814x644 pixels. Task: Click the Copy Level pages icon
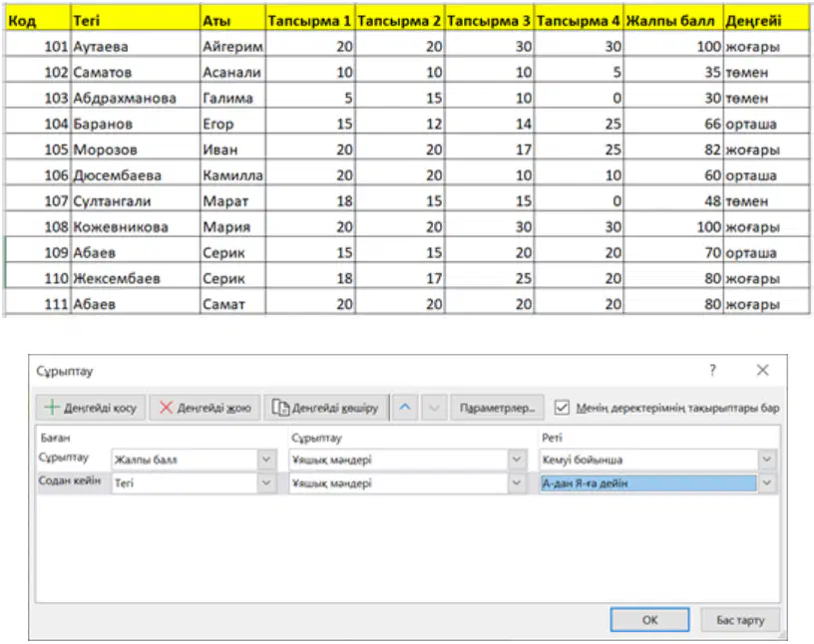(x=280, y=408)
